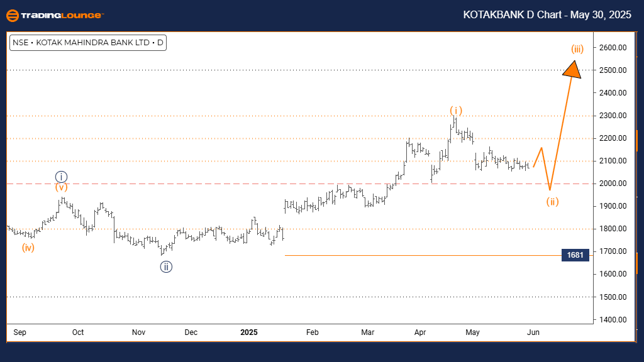Select the 2025 label on the time axis
This screenshot has width=644, height=362.
(x=250, y=332)
